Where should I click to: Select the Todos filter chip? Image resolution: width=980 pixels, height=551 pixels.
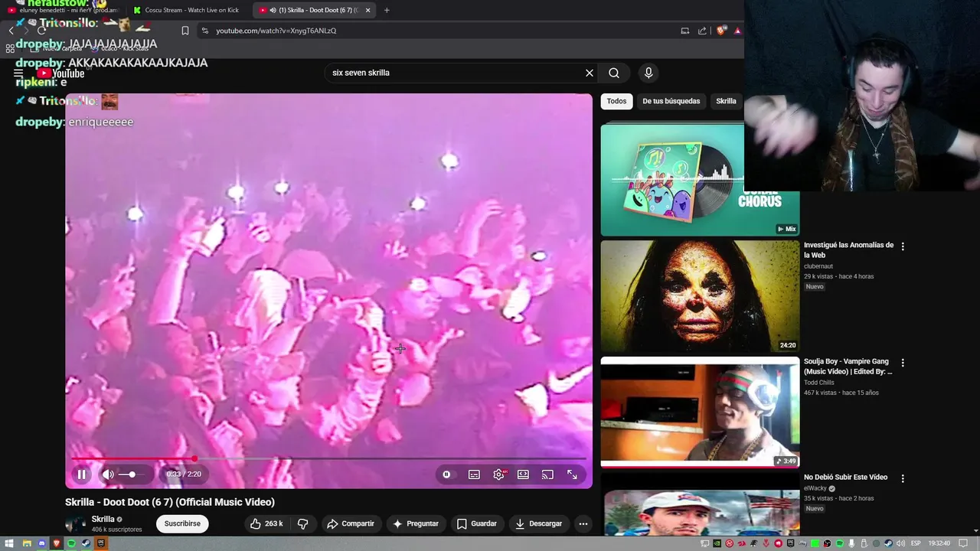point(616,101)
